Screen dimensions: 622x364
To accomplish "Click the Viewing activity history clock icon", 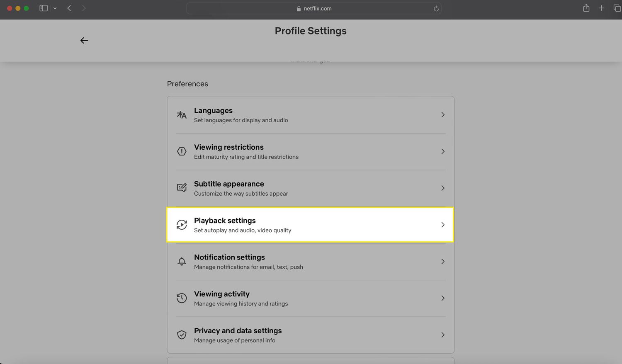I will pos(182,298).
